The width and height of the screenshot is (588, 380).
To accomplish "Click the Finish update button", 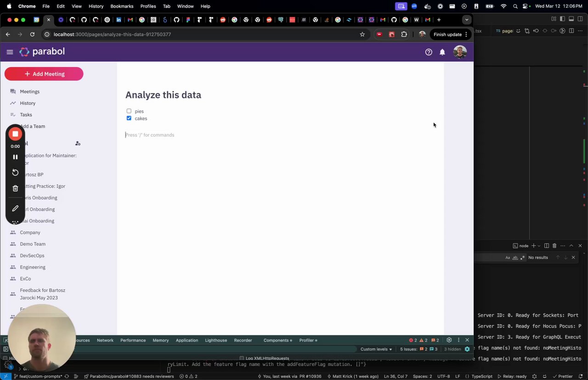I will click(x=451, y=34).
